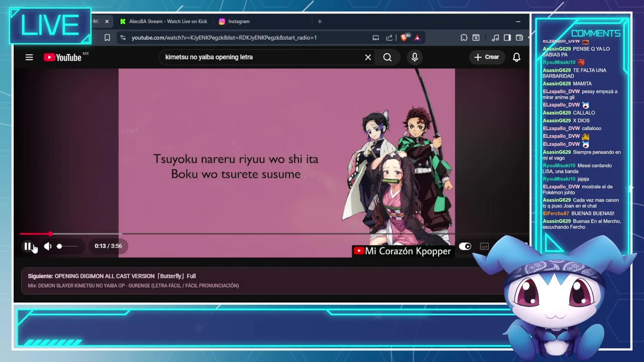Start voice search with microphone icon
The image size is (644, 362).
(415, 57)
